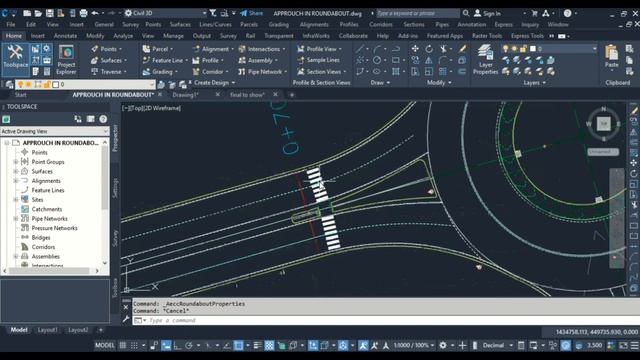This screenshot has width=640, height=360.
Task: Click Sign In
Action: pos(487,13)
